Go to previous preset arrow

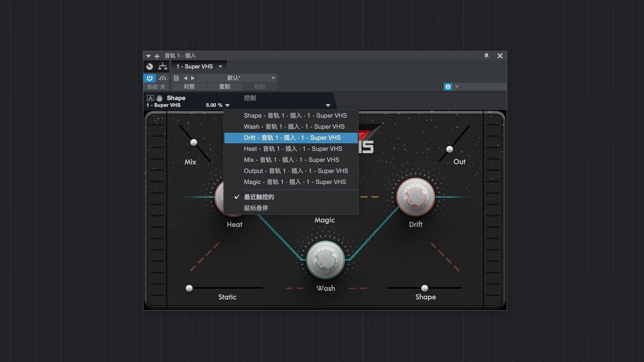click(x=185, y=78)
